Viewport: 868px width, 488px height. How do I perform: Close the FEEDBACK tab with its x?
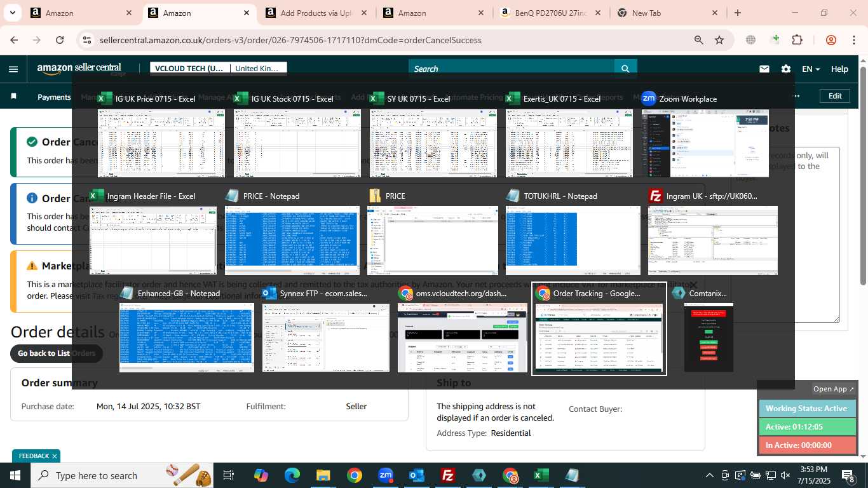click(55, 456)
